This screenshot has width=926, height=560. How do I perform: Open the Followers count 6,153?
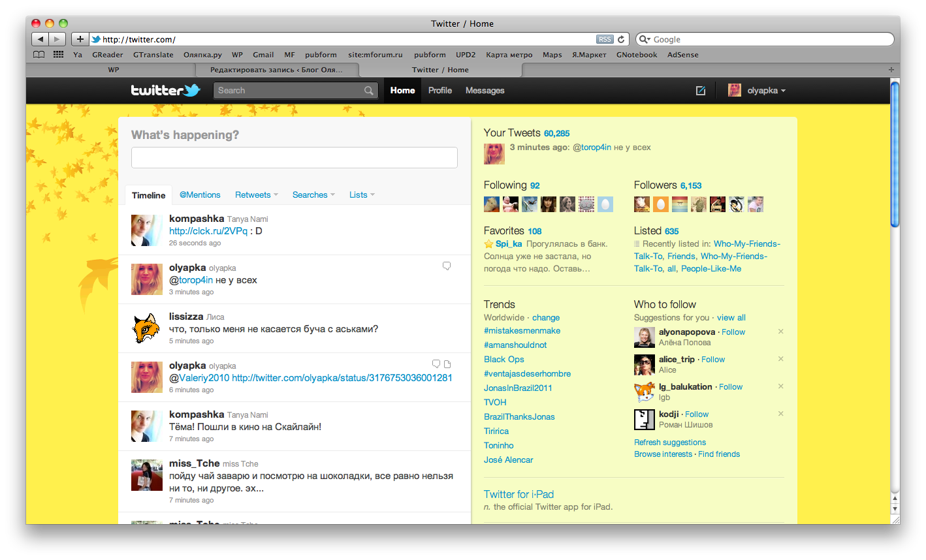coord(691,185)
